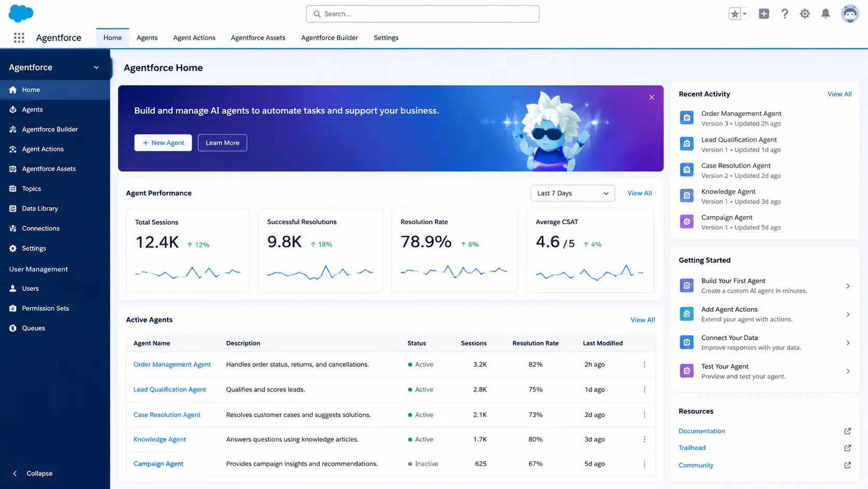868x489 pixels.
Task: Open the user profile avatar
Action: point(850,14)
